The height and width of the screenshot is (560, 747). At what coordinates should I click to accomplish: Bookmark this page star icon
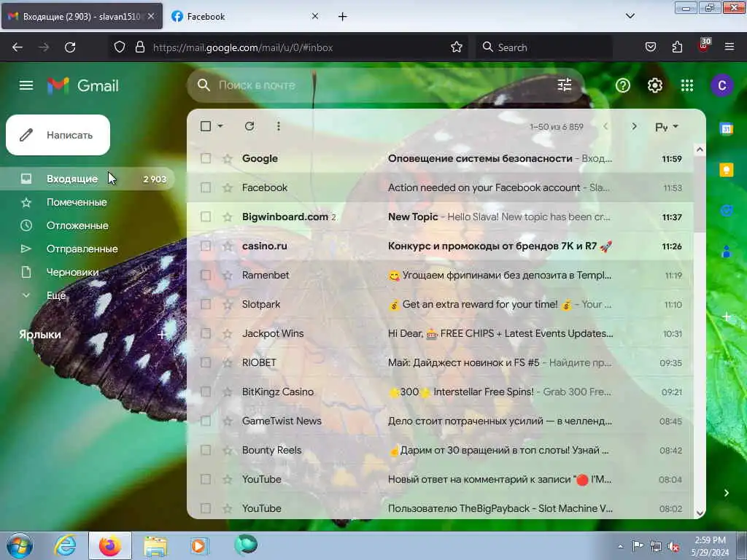point(457,47)
